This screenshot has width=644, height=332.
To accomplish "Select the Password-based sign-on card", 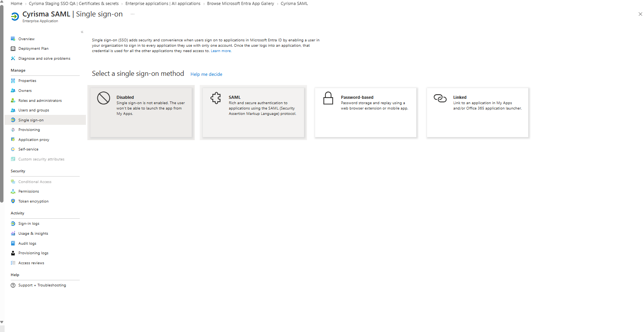I will [x=366, y=113].
